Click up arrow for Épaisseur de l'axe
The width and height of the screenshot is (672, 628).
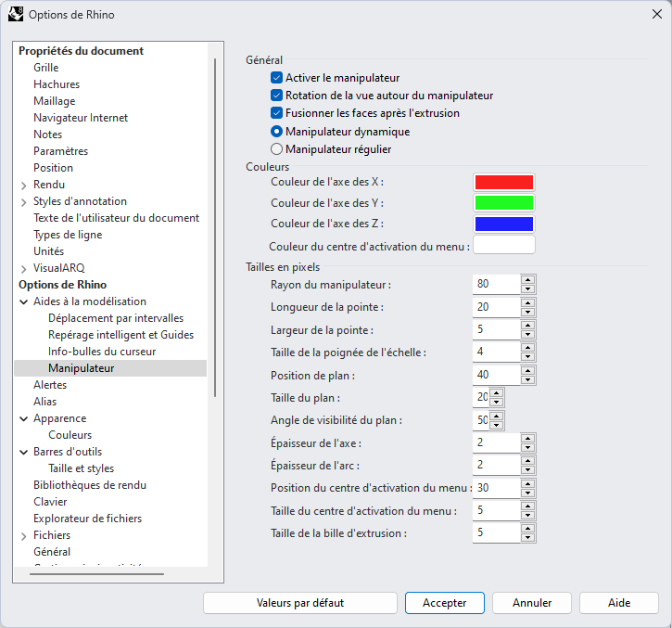(x=527, y=438)
